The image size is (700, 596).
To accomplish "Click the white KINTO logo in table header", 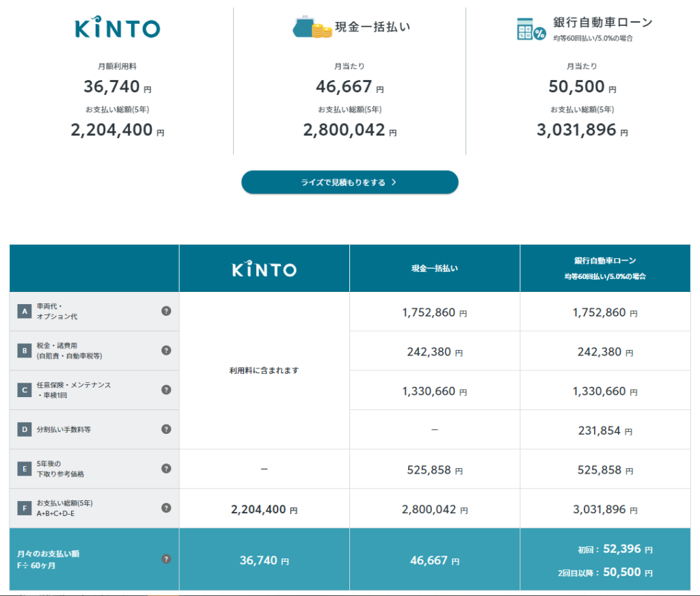I will (x=265, y=269).
